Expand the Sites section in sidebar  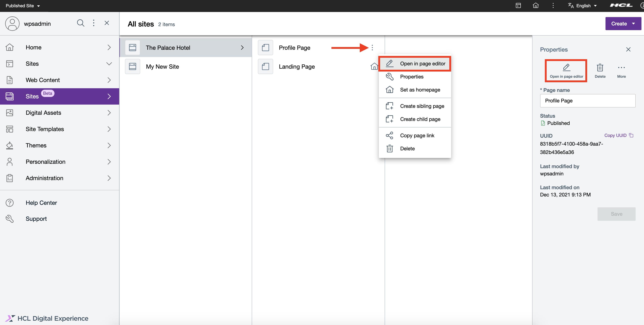click(x=109, y=64)
